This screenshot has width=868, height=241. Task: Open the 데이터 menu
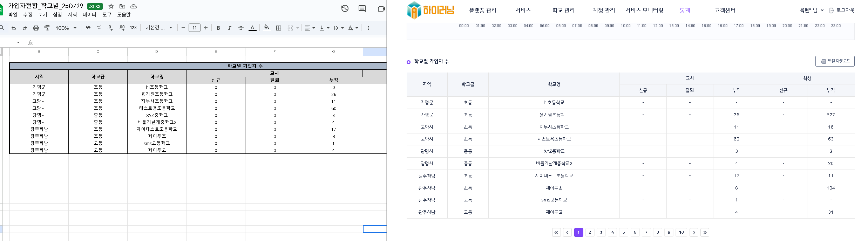(x=89, y=14)
